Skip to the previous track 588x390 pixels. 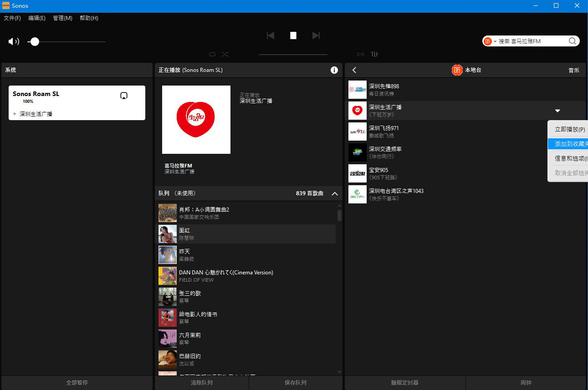[x=270, y=35]
